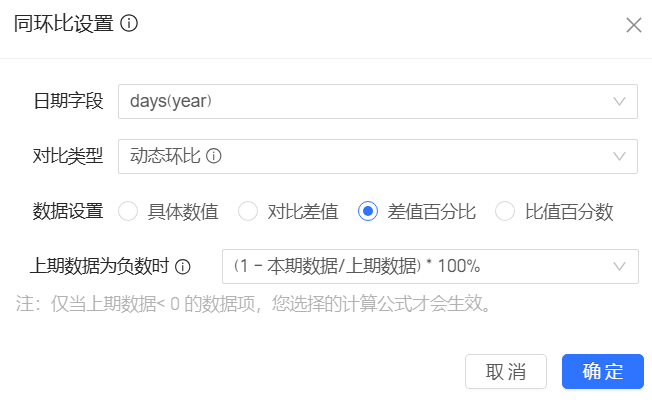Click the 取消 button
This screenshot has height=404, width=652.
pos(506,371)
